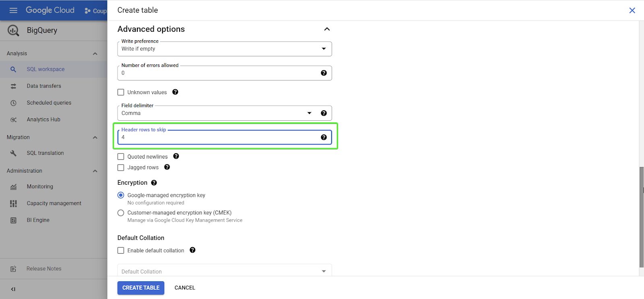Click the Data transfers arrows icon
This screenshot has height=299, width=644.
[x=13, y=86]
